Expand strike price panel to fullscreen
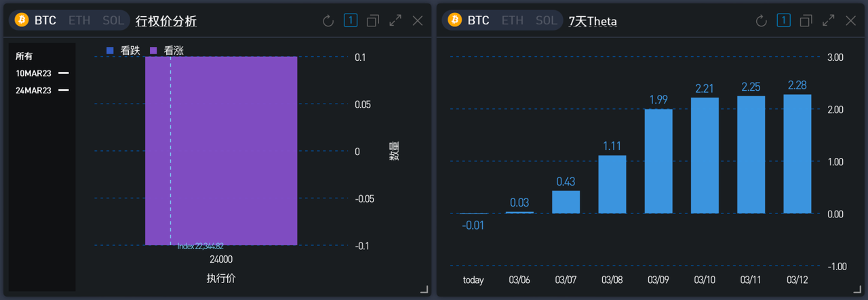 click(x=395, y=21)
